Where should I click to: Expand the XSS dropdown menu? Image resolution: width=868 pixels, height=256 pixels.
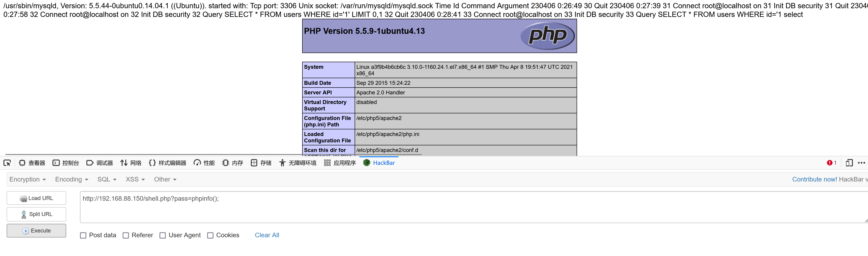135,180
